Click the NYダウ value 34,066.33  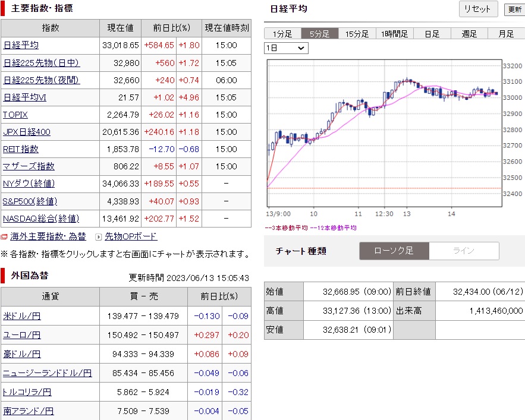121,184
